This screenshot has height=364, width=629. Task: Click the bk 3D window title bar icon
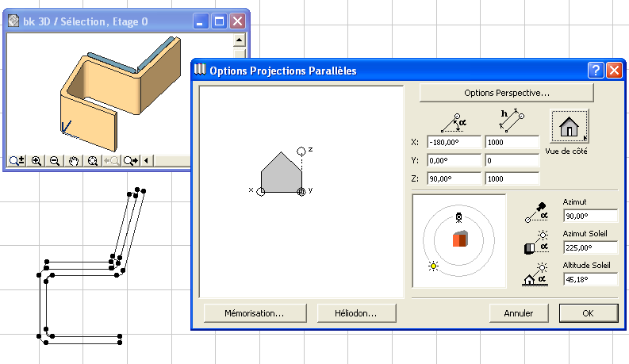coord(13,21)
